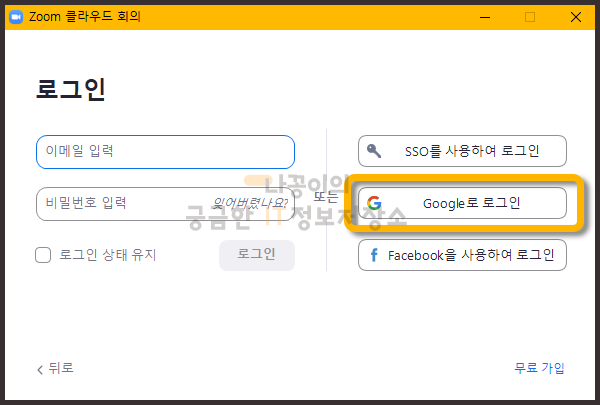Image resolution: width=600 pixels, height=405 pixels.
Task: Click the key icon on SSO button
Action: coord(374,151)
